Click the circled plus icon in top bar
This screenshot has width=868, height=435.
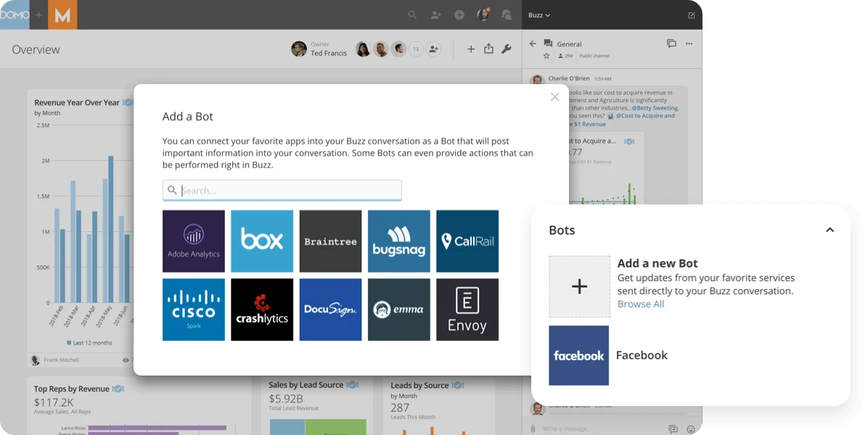(459, 15)
